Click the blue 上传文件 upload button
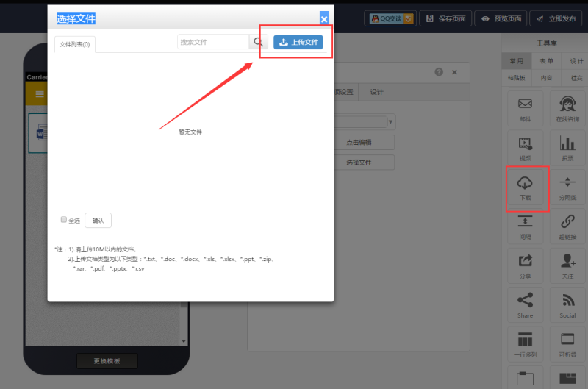 click(298, 42)
